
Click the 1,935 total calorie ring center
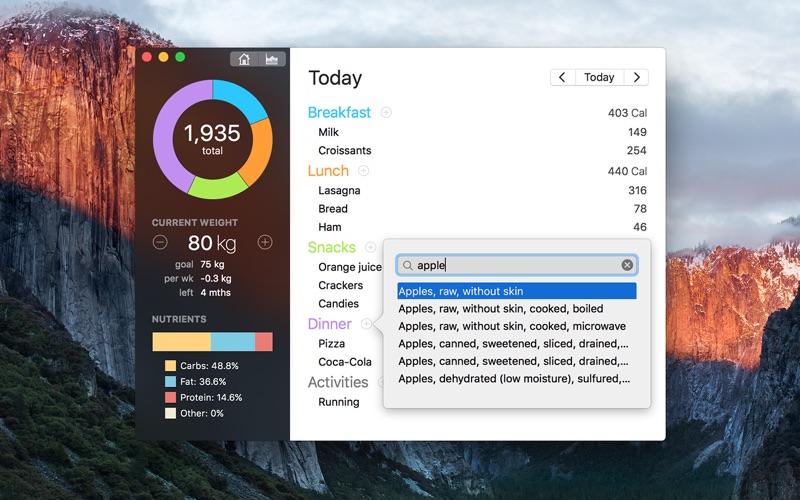[212, 139]
